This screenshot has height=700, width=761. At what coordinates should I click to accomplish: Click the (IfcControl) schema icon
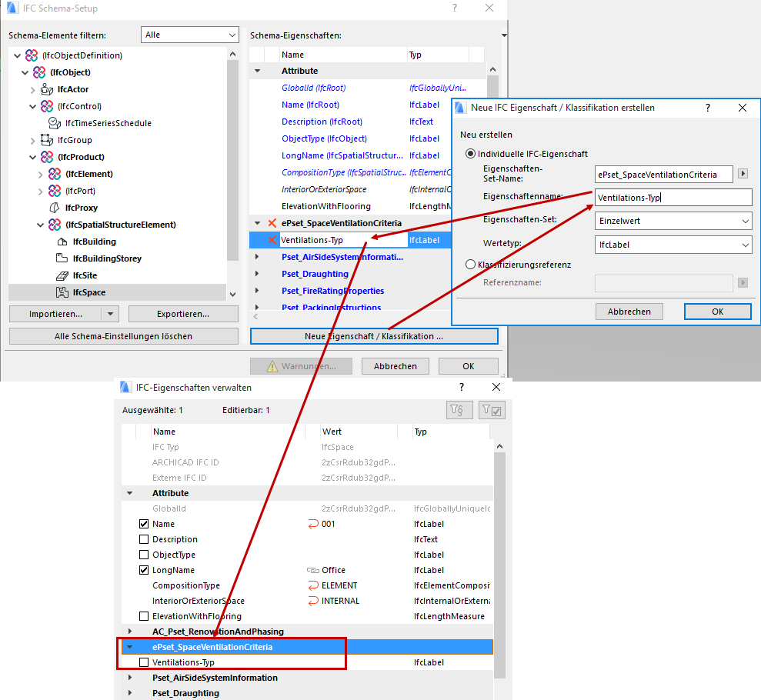click(47, 106)
